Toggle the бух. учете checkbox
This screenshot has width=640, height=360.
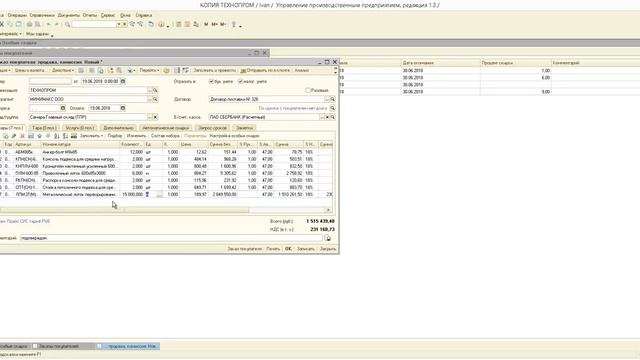211,81
